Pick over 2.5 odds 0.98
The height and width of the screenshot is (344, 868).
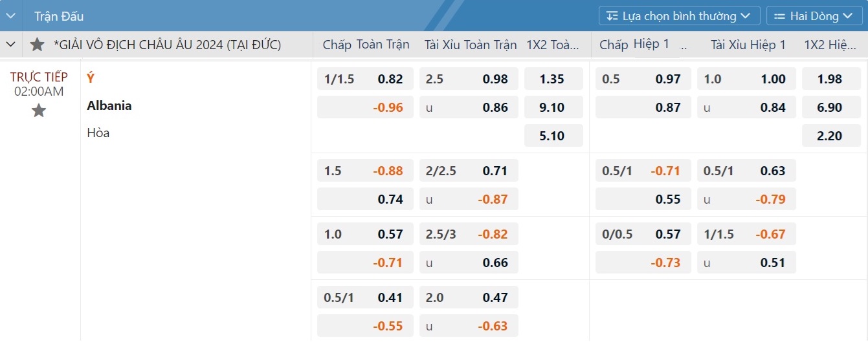(x=469, y=80)
